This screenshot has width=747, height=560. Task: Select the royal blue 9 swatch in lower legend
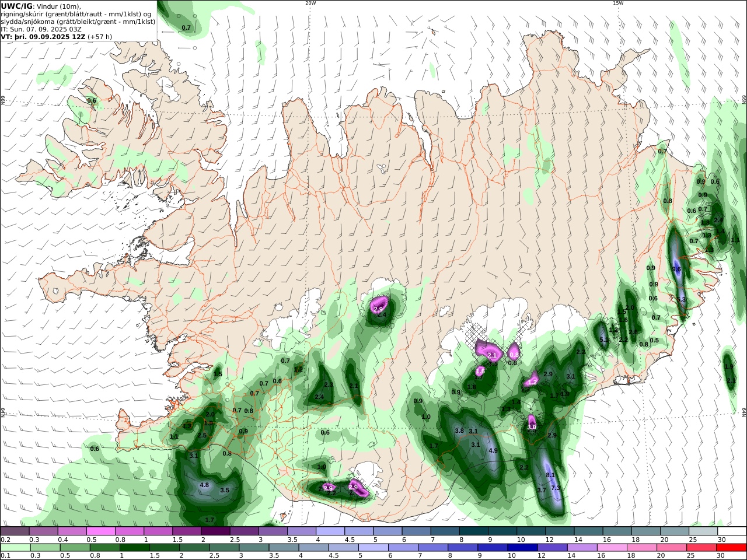coord(493,547)
